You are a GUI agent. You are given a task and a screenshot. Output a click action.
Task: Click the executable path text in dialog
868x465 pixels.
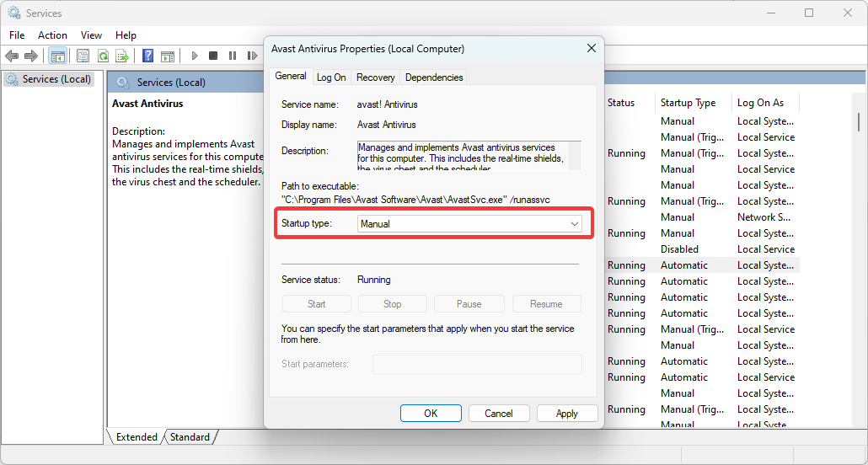pyautogui.click(x=415, y=200)
